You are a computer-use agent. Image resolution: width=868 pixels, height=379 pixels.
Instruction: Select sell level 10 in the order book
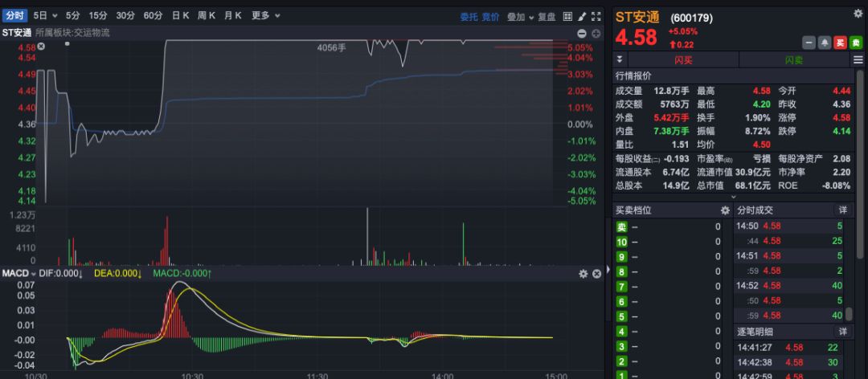point(621,242)
